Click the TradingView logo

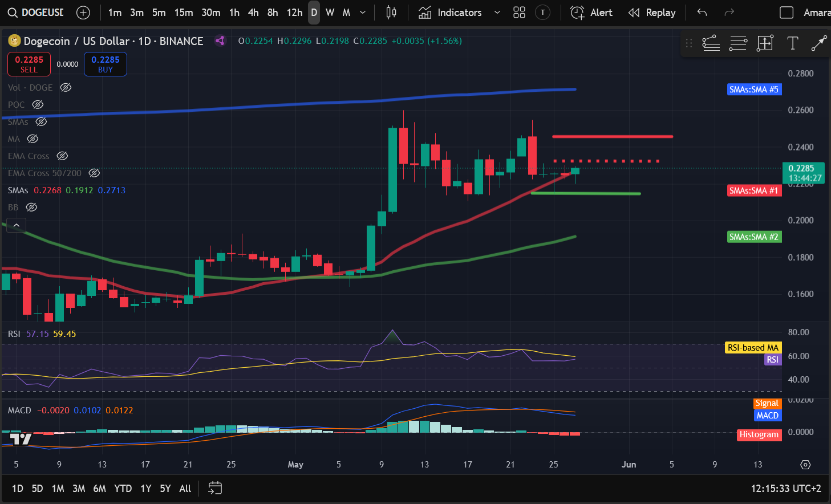tap(21, 439)
